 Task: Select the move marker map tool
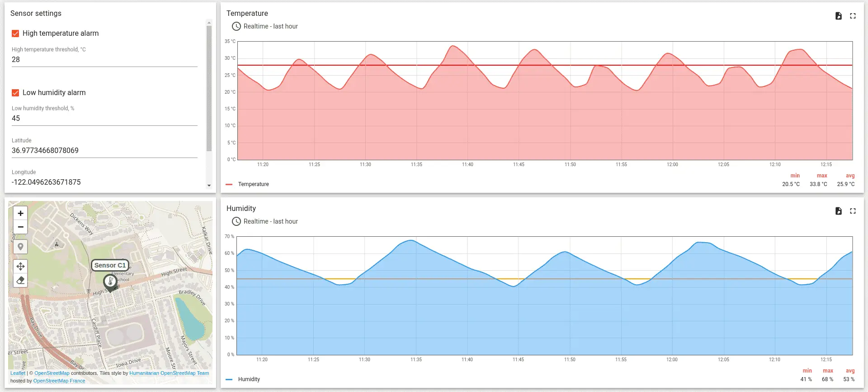tap(20, 266)
